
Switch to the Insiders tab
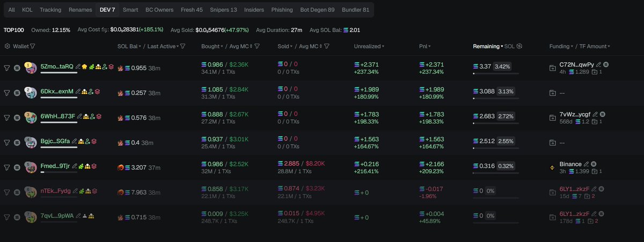tap(254, 10)
